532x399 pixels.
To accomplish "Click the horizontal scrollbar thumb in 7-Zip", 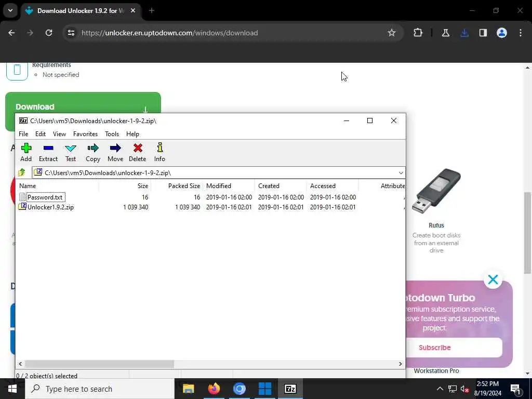I will click(99, 364).
